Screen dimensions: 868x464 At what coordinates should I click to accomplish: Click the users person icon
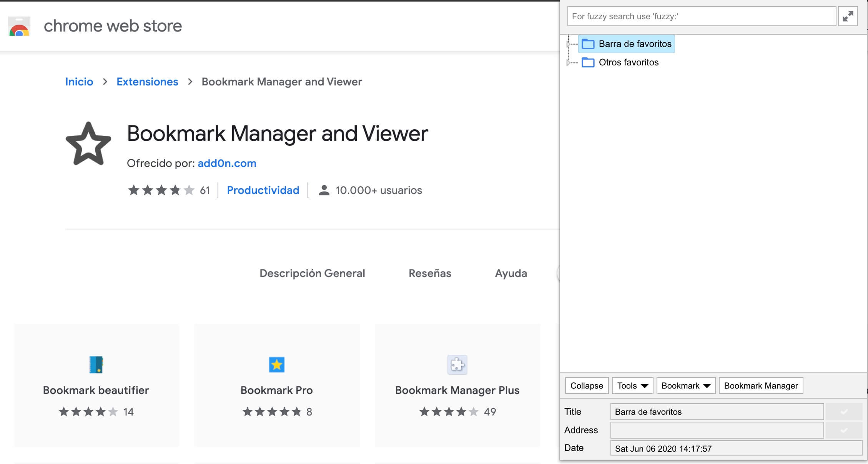click(x=324, y=190)
